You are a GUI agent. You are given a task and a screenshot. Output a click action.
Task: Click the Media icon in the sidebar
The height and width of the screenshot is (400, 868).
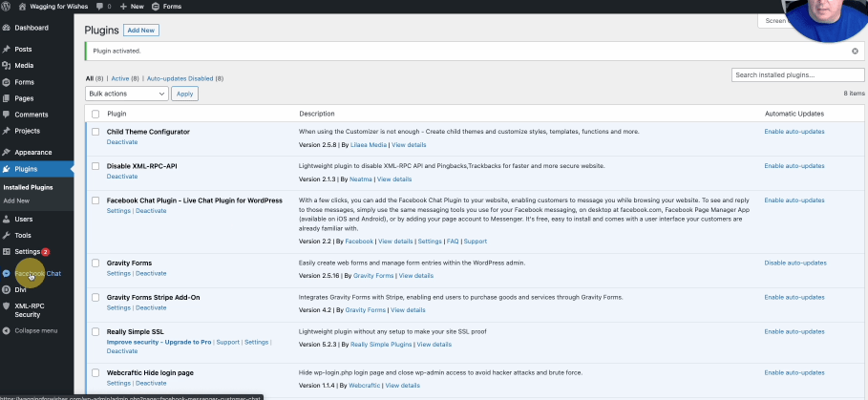[7, 65]
